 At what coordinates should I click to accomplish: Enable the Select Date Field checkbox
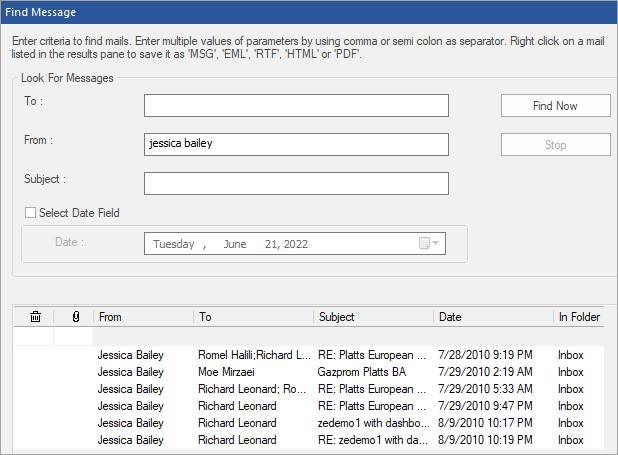pos(30,212)
